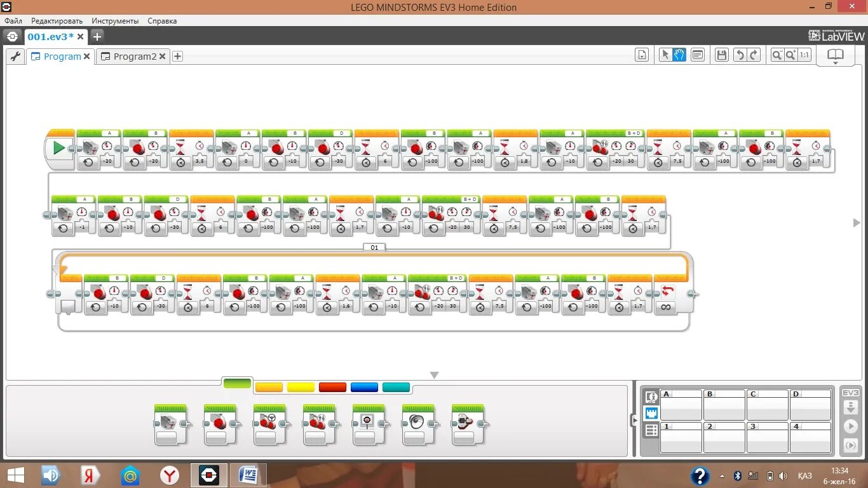Screen dimensions: 868x488
Task: Close the Program2 tab
Action: click(x=163, y=57)
